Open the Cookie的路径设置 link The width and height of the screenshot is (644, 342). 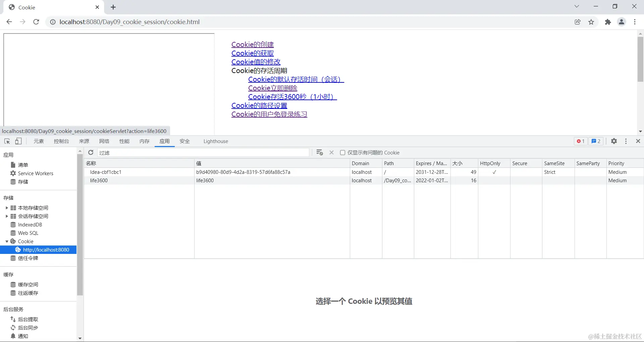259,106
